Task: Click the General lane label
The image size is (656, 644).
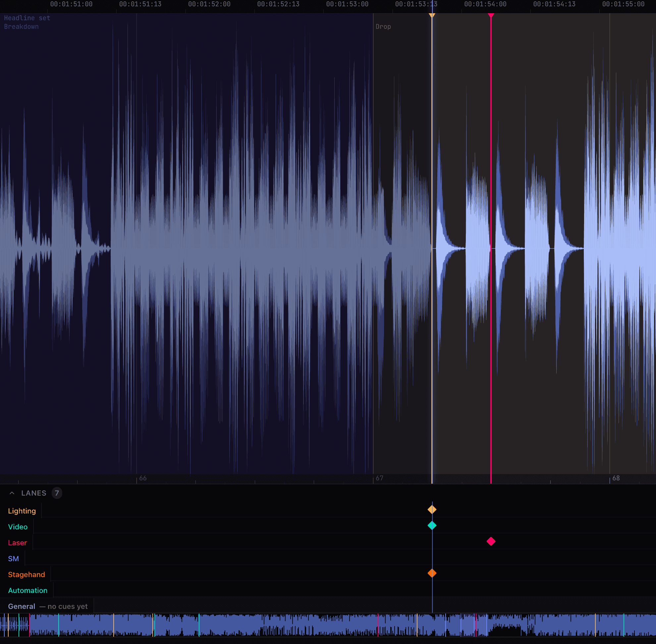Action: [22, 606]
